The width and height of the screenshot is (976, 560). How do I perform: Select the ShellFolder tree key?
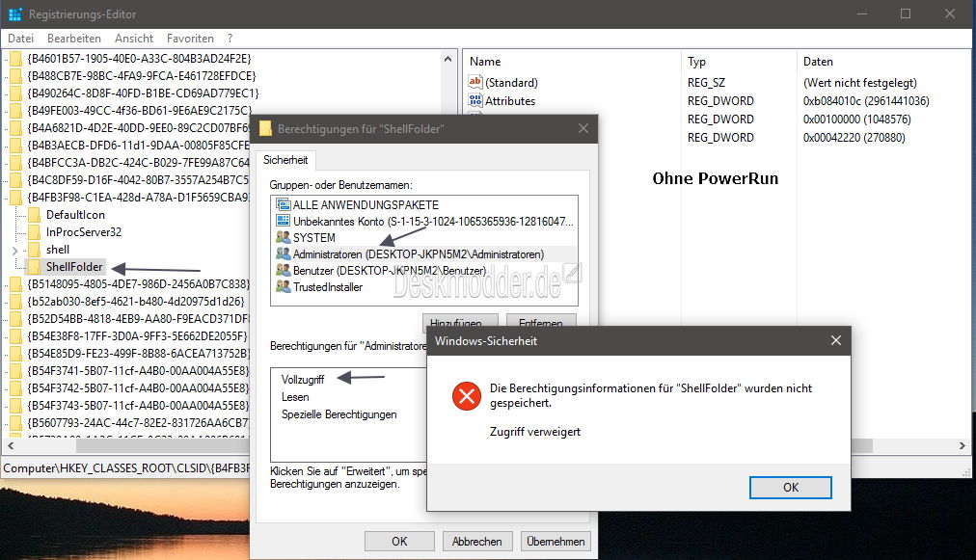click(74, 267)
